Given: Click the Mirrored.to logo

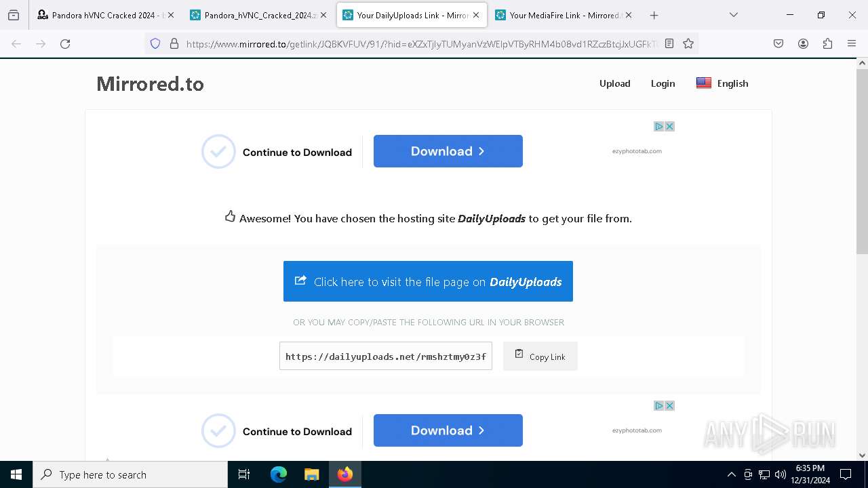Looking at the screenshot, I should pos(150,83).
